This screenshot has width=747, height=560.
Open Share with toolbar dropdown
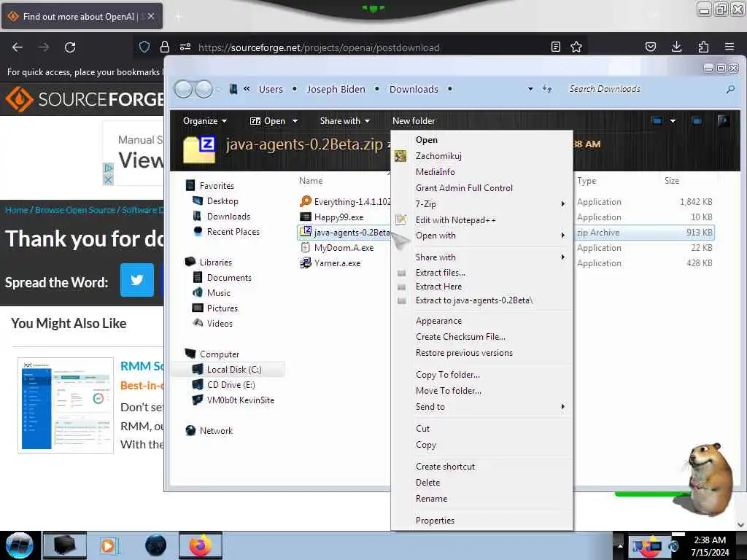345,121
